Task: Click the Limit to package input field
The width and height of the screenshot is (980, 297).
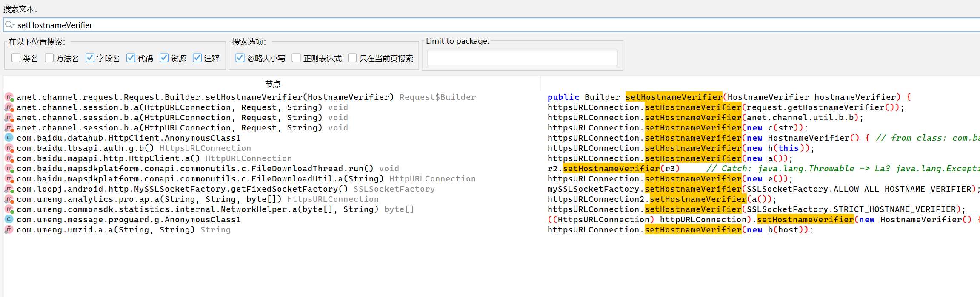Action: click(x=522, y=58)
